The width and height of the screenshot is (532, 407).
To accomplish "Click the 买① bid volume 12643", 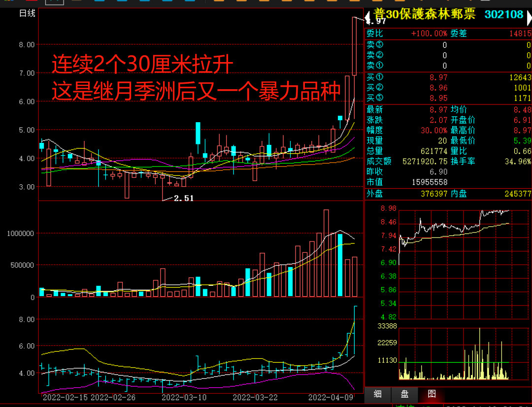I will 520,77.
